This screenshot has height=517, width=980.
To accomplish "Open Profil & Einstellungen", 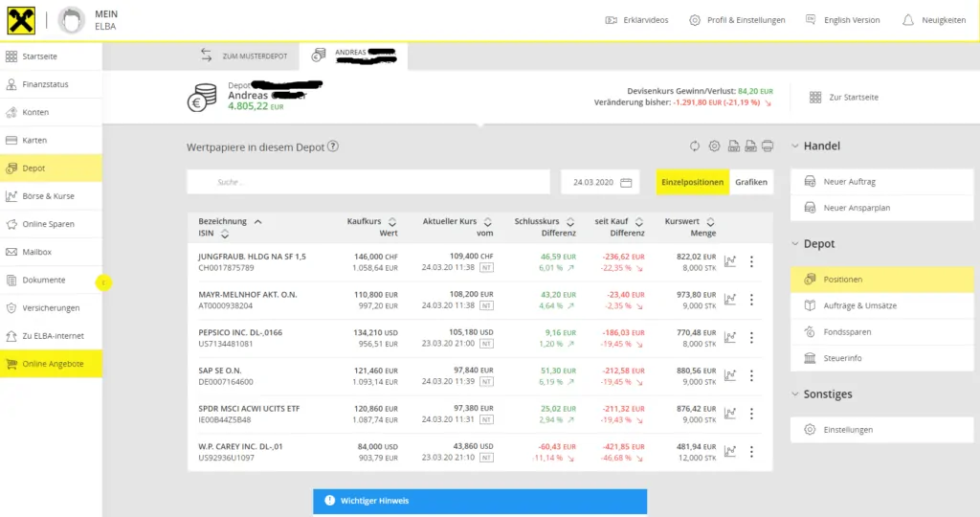I will tap(737, 20).
